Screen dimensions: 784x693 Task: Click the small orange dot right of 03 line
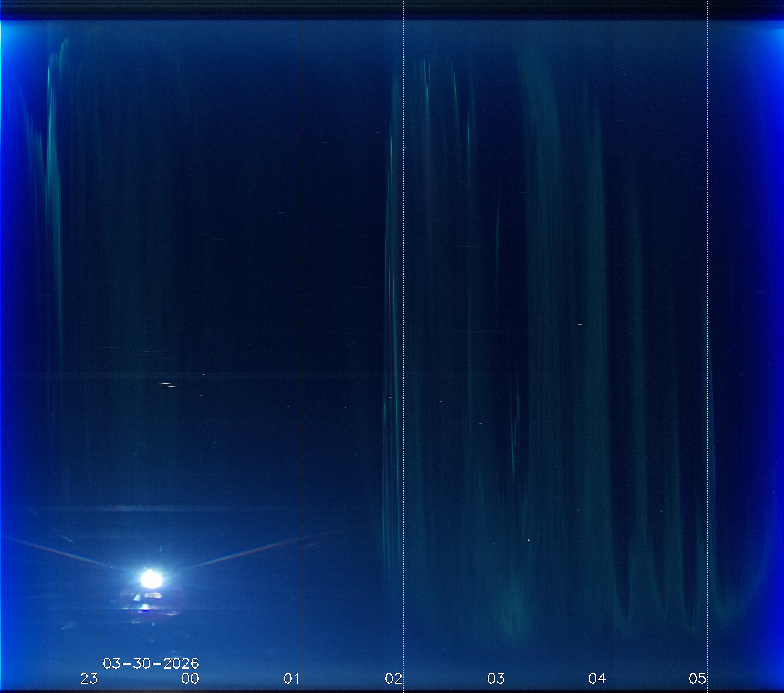point(529,540)
